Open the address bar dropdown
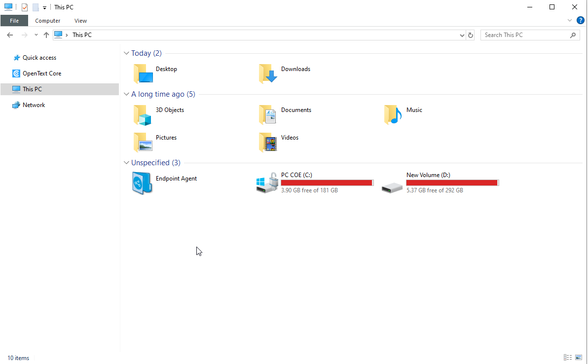Viewport: 588px width, 364px height. pos(462,35)
